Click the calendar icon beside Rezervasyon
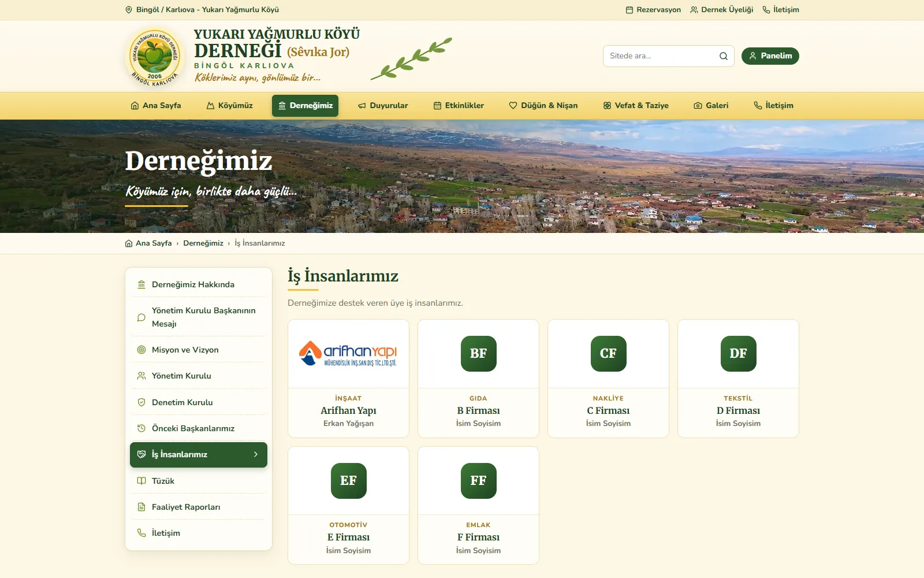The image size is (924, 578). 629,10
